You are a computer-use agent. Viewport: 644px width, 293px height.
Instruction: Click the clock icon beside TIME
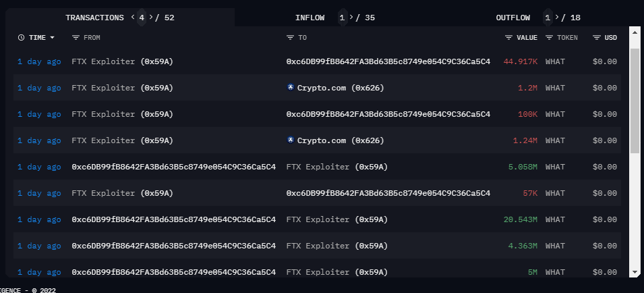click(x=22, y=38)
